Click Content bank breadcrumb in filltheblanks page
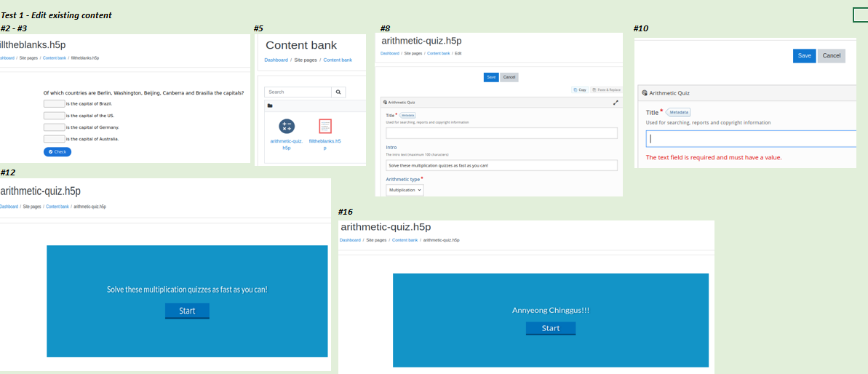Image resolution: width=868 pixels, height=374 pixels. (x=55, y=57)
